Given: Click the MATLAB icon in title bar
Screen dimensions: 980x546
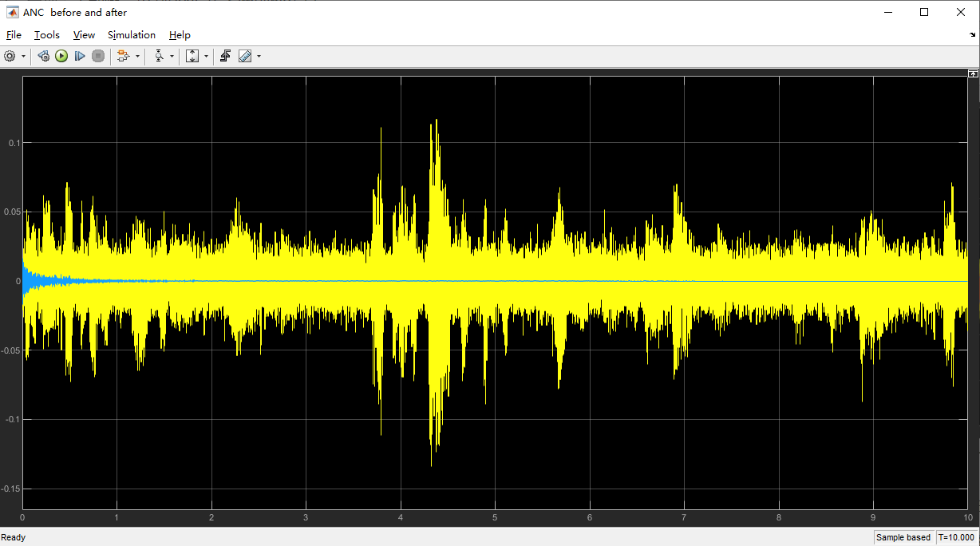Looking at the screenshot, I should point(13,12).
